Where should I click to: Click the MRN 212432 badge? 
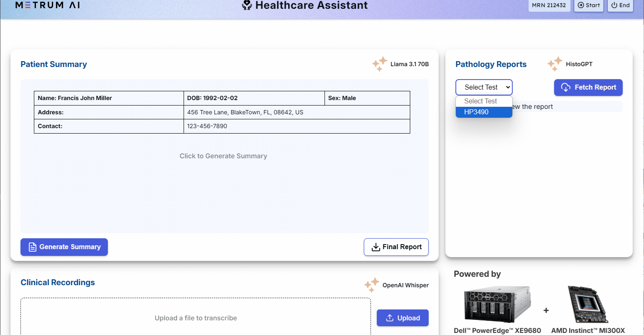pyautogui.click(x=549, y=5)
